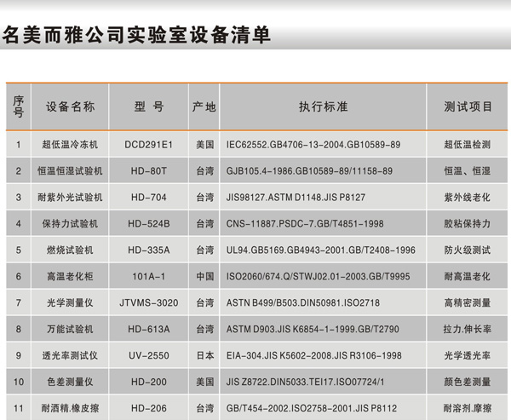Click model UV-2550
Viewport: 511px width, 420px height.
point(148,356)
